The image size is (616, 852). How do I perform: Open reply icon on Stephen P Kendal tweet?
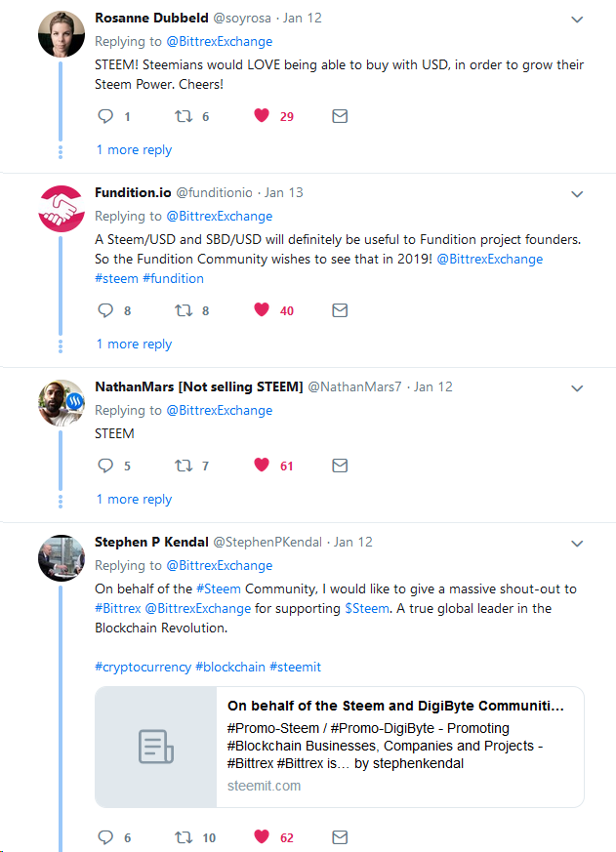(x=105, y=836)
